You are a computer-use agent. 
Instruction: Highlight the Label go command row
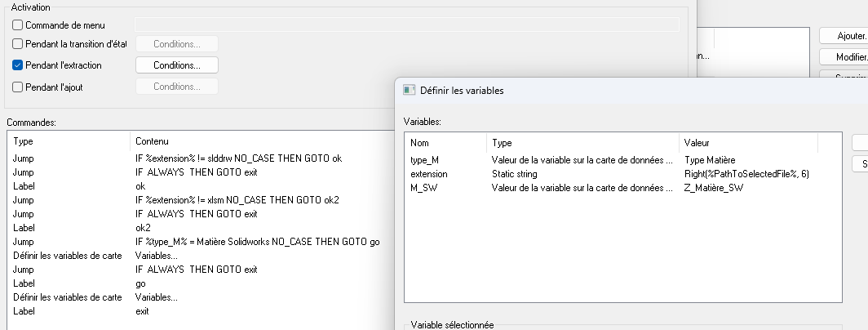(26, 283)
